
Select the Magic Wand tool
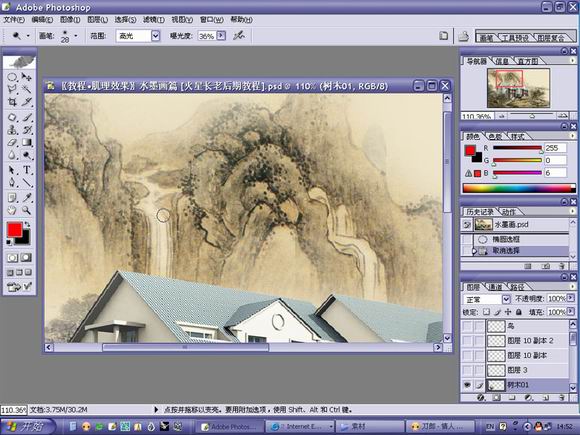(27, 89)
